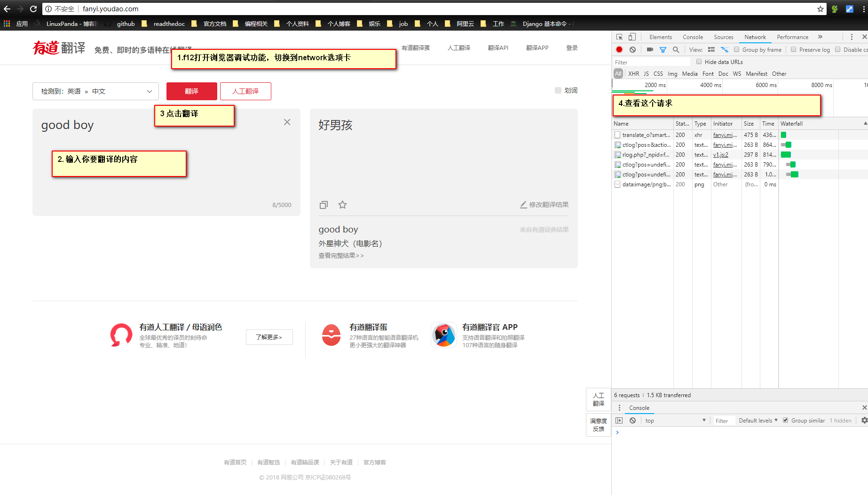Open the 登录 login link
The image size is (868, 495).
click(572, 48)
